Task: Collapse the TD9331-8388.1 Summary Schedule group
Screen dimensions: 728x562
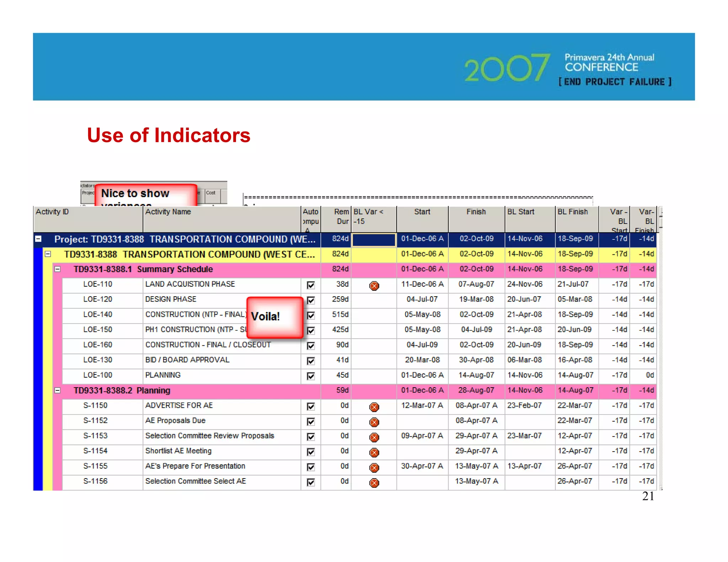Action: pyautogui.click(x=57, y=269)
